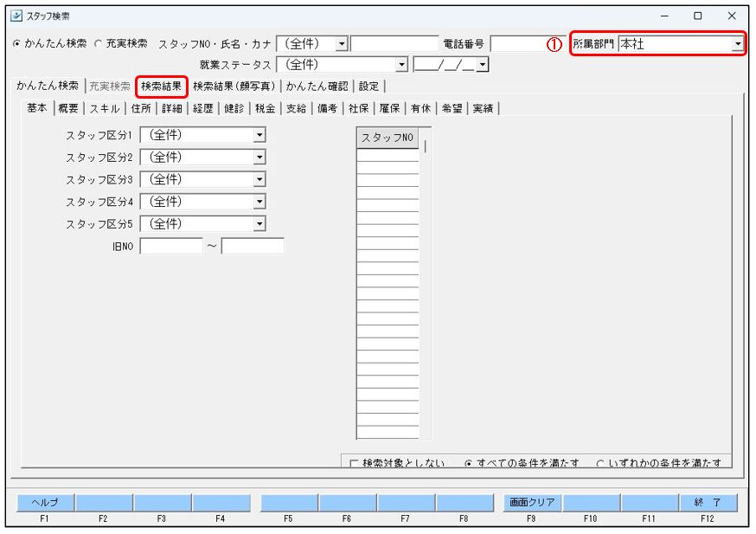Image resolution: width=756 pixels, height=534 pixels.
Task: Click the name search text field beside (全件)
Action: click(x=394, y=44)
